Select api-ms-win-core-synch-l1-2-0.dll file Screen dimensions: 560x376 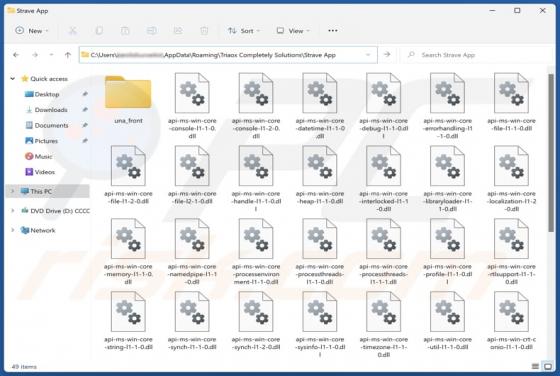point(256,321)
